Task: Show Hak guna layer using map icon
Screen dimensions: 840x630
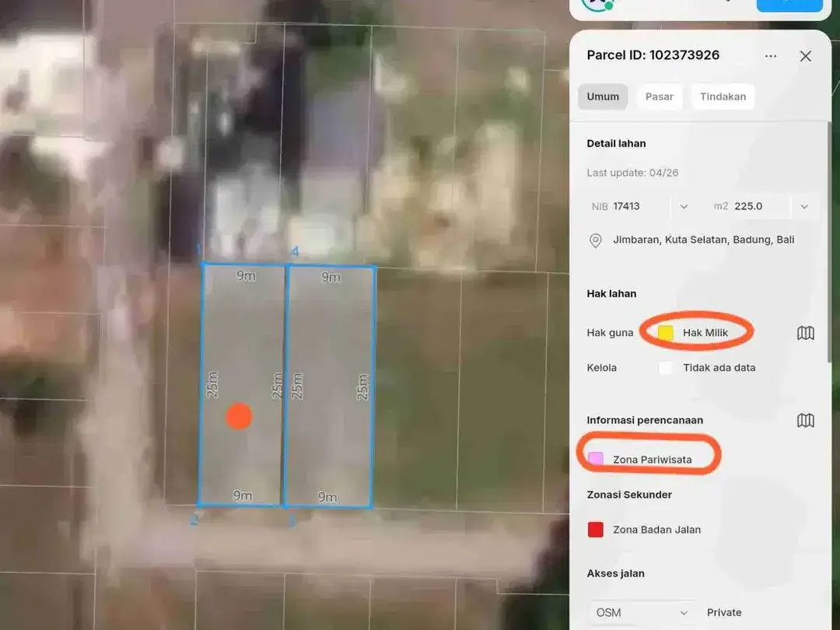Action: 805,333
